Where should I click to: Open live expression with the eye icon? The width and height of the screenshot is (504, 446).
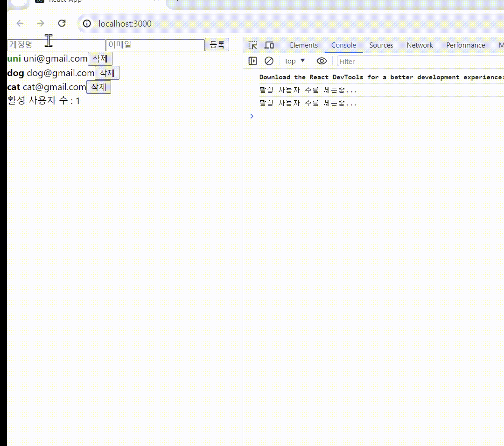pos(322,61)
